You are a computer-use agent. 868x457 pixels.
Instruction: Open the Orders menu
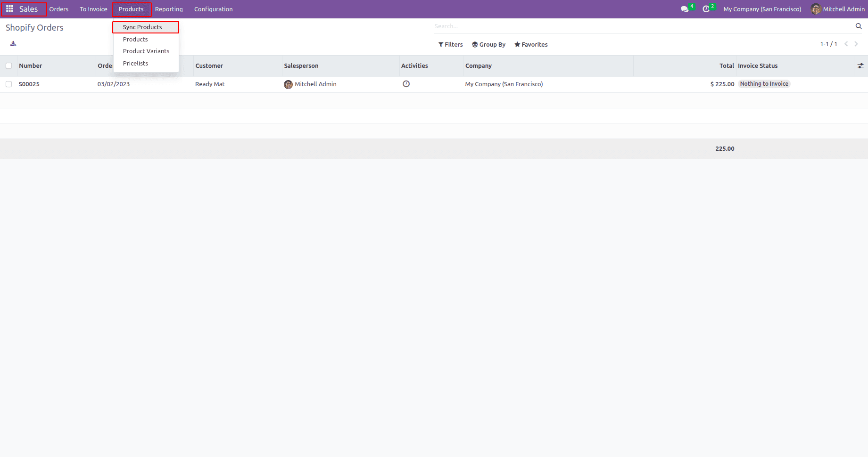[59, 9]
